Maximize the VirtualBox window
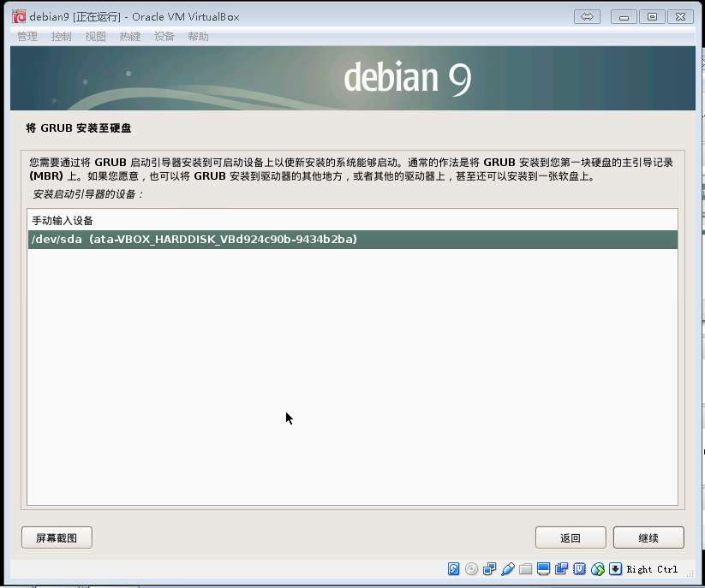This screenshot has width=705, height=588. [652, 16]
